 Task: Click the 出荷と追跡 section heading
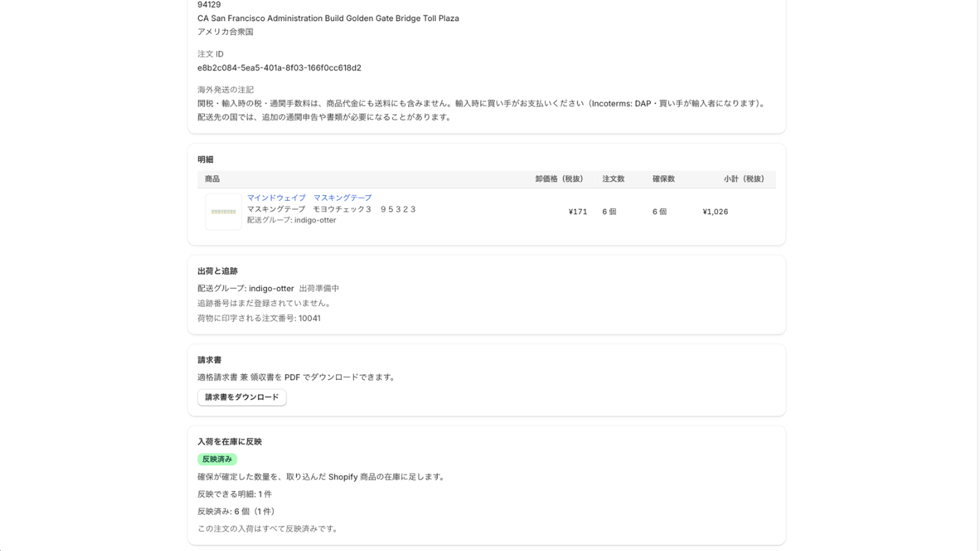pyautogui.click(x=217, y=271)
